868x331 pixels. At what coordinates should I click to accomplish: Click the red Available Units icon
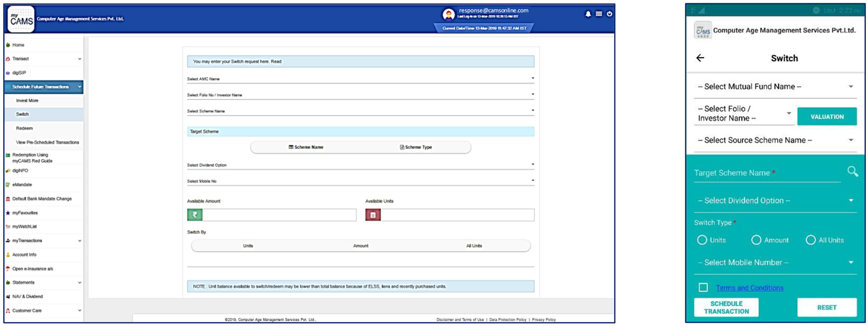tap(373, 215)
